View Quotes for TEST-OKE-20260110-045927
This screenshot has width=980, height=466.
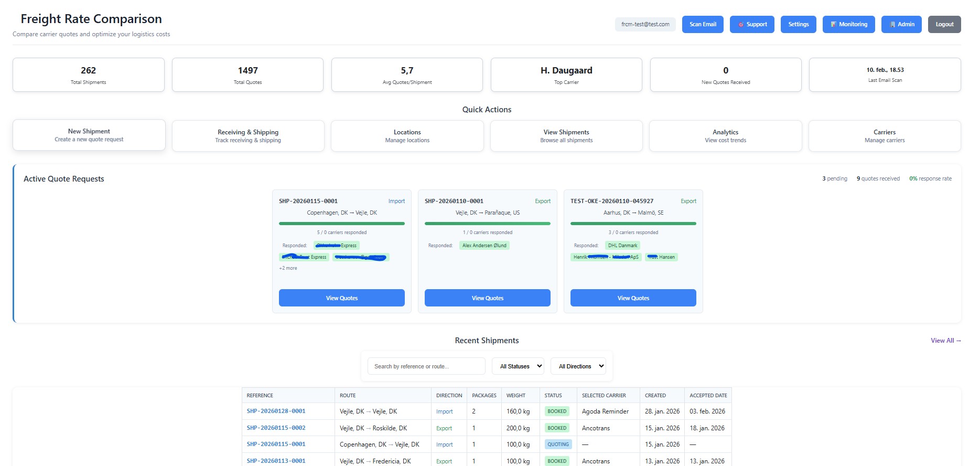633,298
